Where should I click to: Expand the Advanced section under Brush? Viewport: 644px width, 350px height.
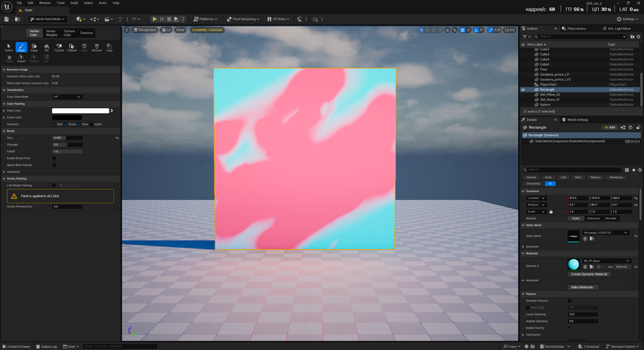(x=14, y=172)
